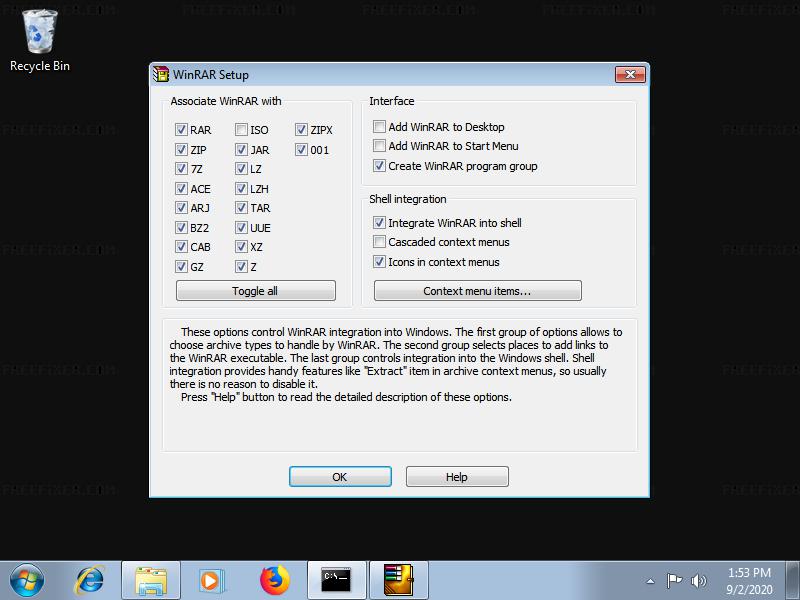Close the WinRAR Setup dialog
The width and height of the screenshot is (800, 600).
[x=630, y=74]
